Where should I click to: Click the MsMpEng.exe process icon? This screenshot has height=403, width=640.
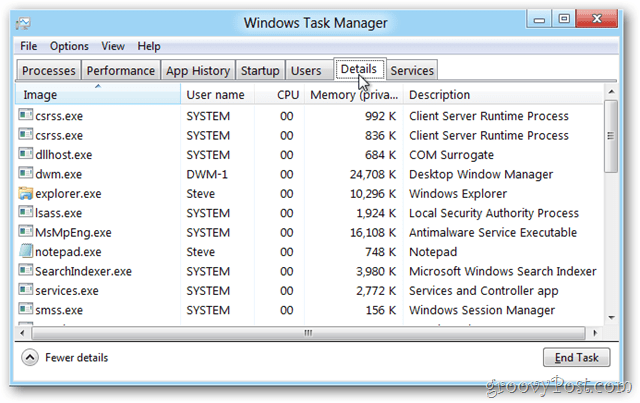[25, 232]
